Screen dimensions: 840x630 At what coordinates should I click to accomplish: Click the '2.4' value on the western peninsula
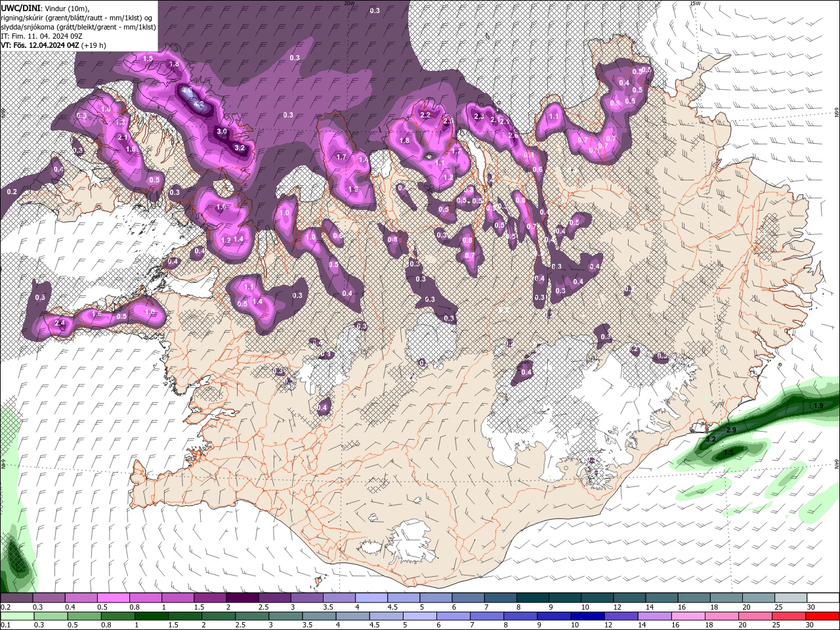(60, 323)
